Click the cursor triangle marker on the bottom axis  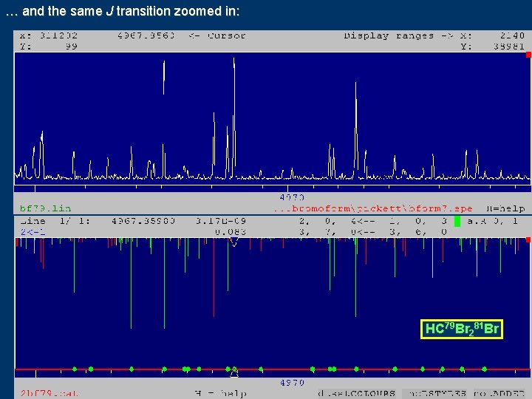(x=234, y=374)
